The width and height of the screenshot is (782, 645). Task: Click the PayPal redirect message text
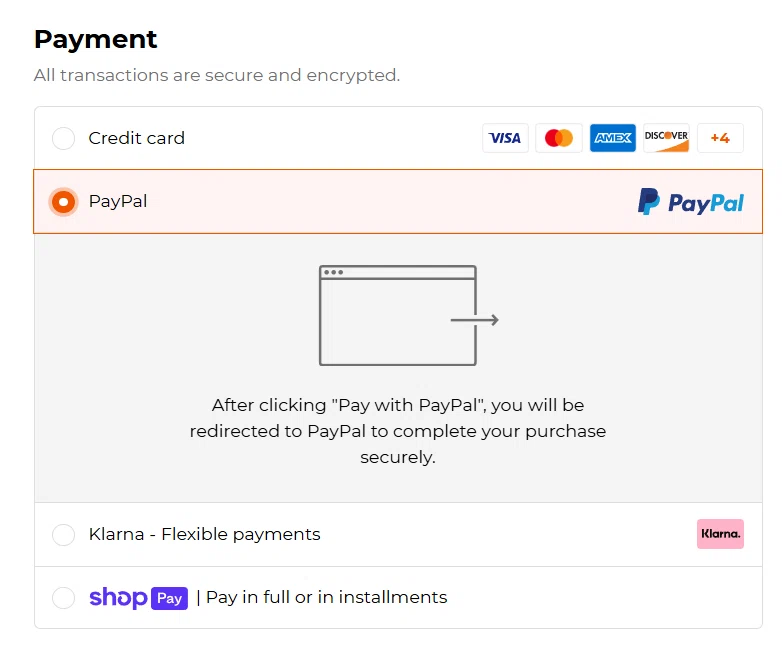pos(398,431)
